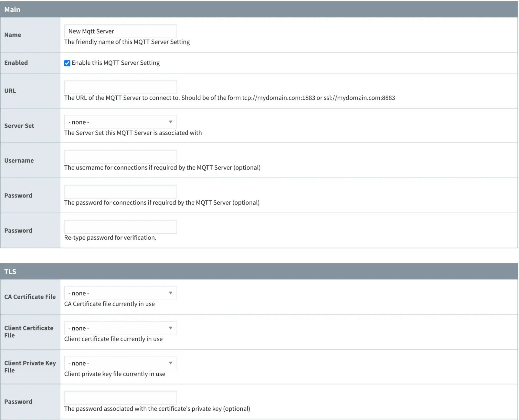Click the re-type password verification field
This screenshot has width=519, height=420.
(x=120, y=227)
